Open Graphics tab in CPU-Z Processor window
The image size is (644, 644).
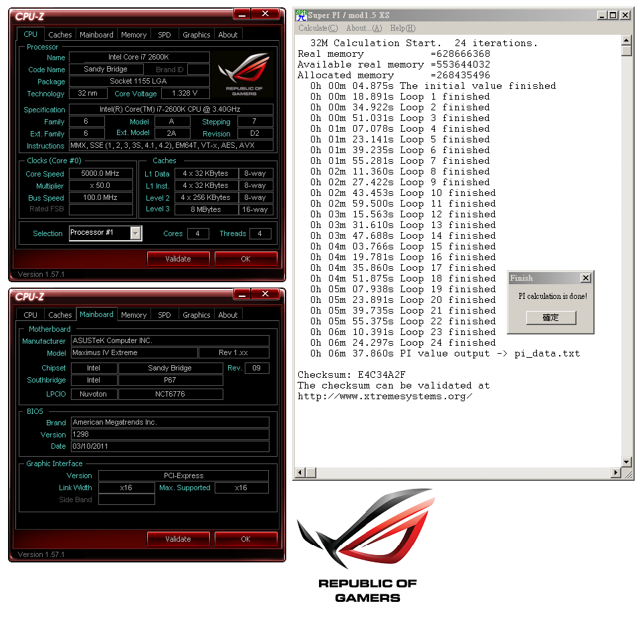pyautogui.click(x=197, y=35)
